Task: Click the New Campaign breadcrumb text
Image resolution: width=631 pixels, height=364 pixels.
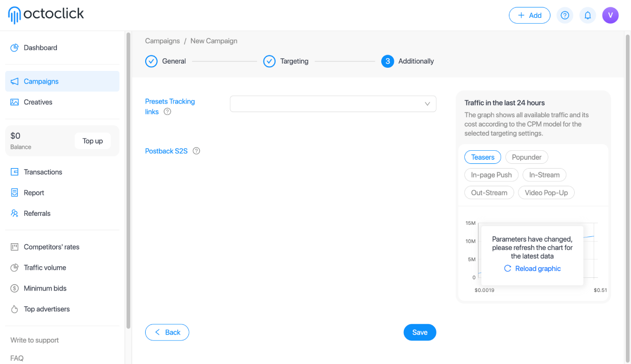Action: pos(213,41)
